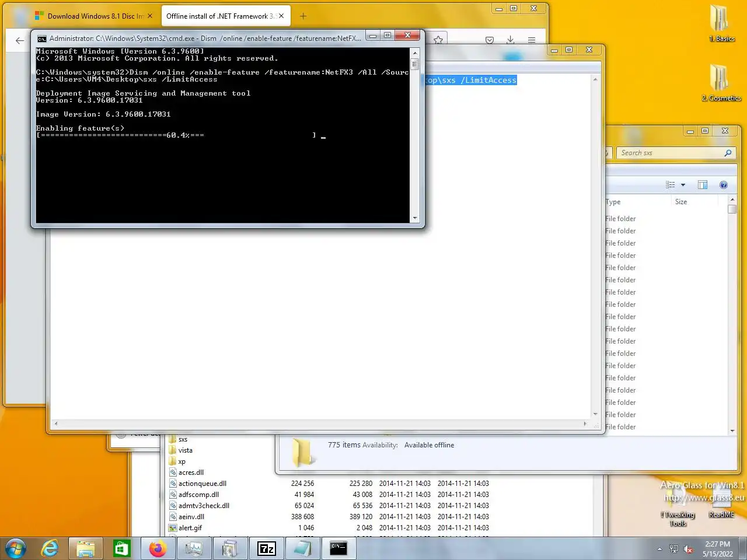Image resolution: width=747 pixels, height=560 pixels.
Task: Go back in the Firefox window
Action: (20, 40)
